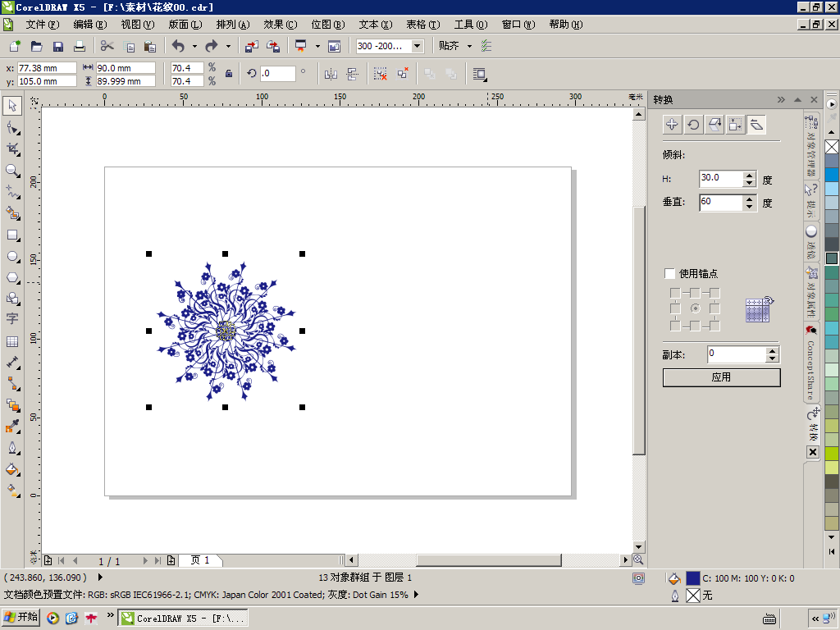This screenshot has width=840, height=630.
Task: Select the Crop tool
Action: [12, 149]
